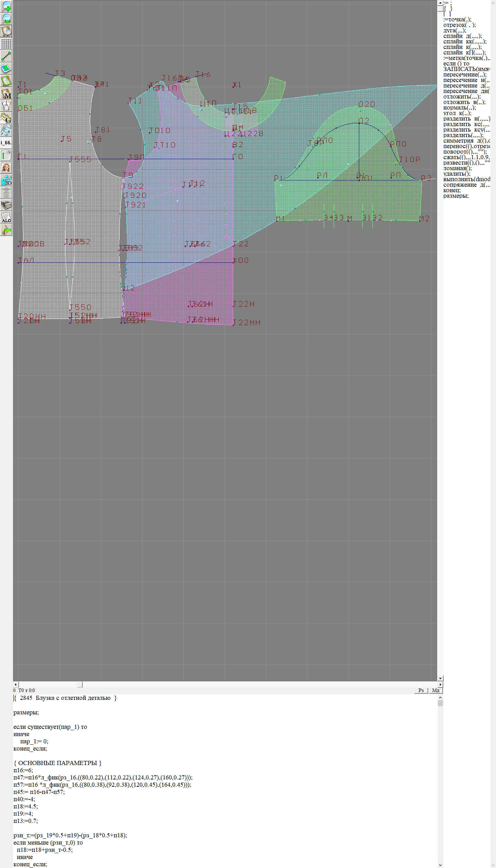Click the canvas vertical scrollbar down arrow
The width and height of the screenshot is (496, 868).
pos(440,678)
